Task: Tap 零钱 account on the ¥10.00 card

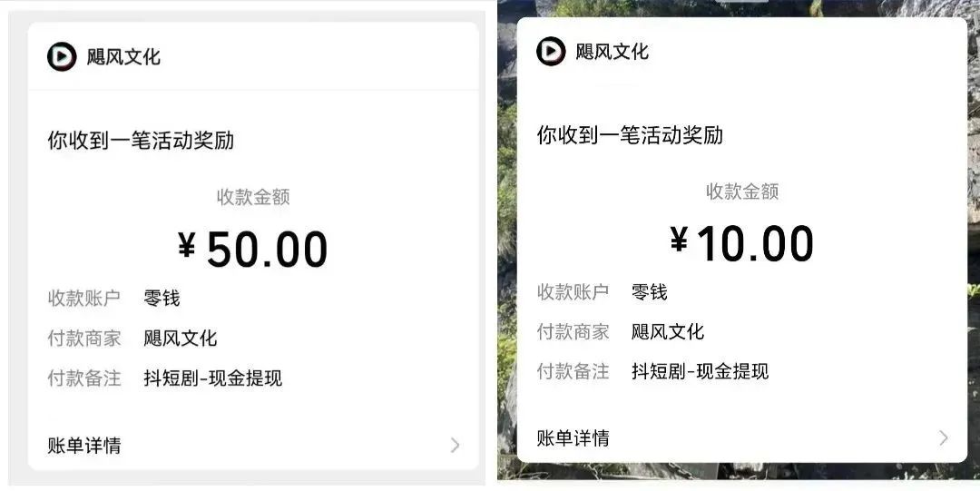Action: (x=650, y=291)
